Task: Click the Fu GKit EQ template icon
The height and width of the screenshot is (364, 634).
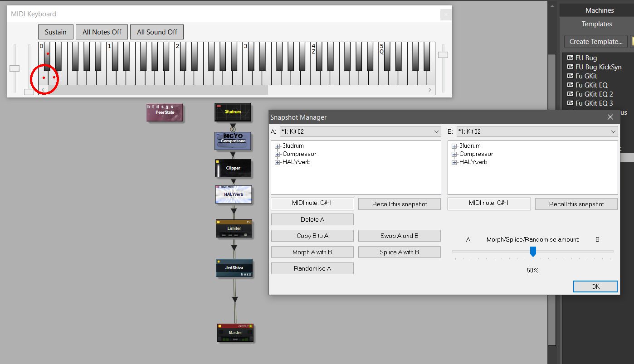Action: (570, 85)
